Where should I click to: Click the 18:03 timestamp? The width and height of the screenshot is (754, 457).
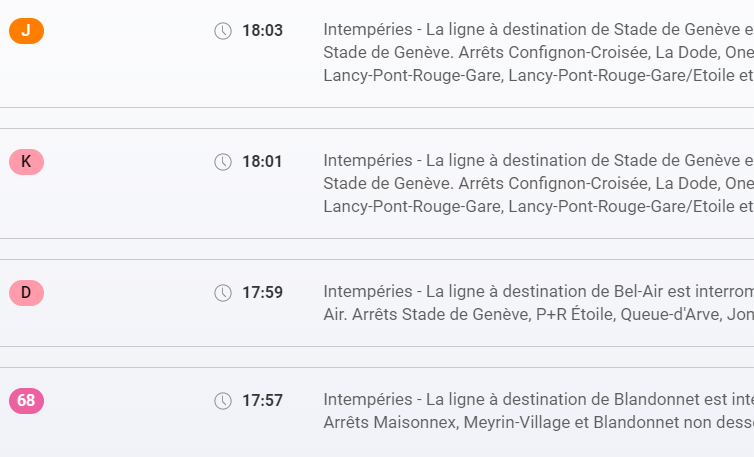pos(262,31)
